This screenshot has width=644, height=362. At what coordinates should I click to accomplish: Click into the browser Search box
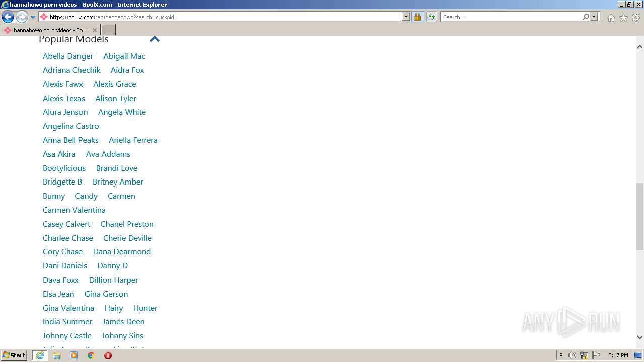tap(511, 17)
